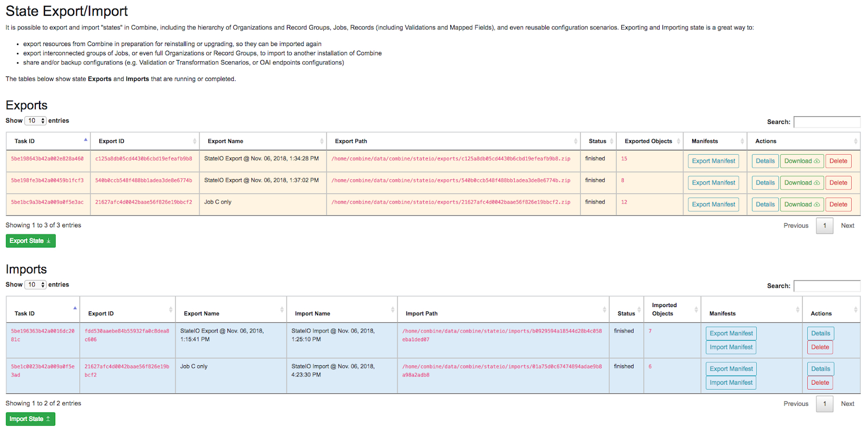Sort Exports table by Task ID
868x433 pixels.
point(48,141)
